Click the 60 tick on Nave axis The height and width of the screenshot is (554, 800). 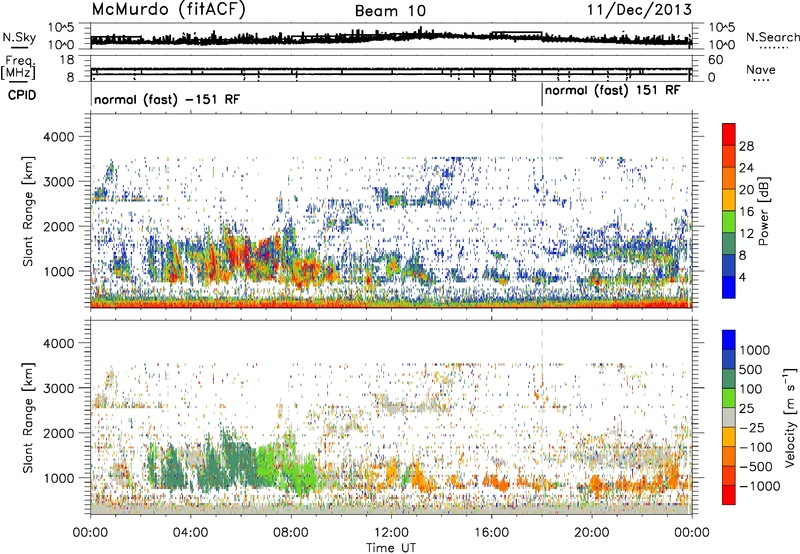point(716,60)
